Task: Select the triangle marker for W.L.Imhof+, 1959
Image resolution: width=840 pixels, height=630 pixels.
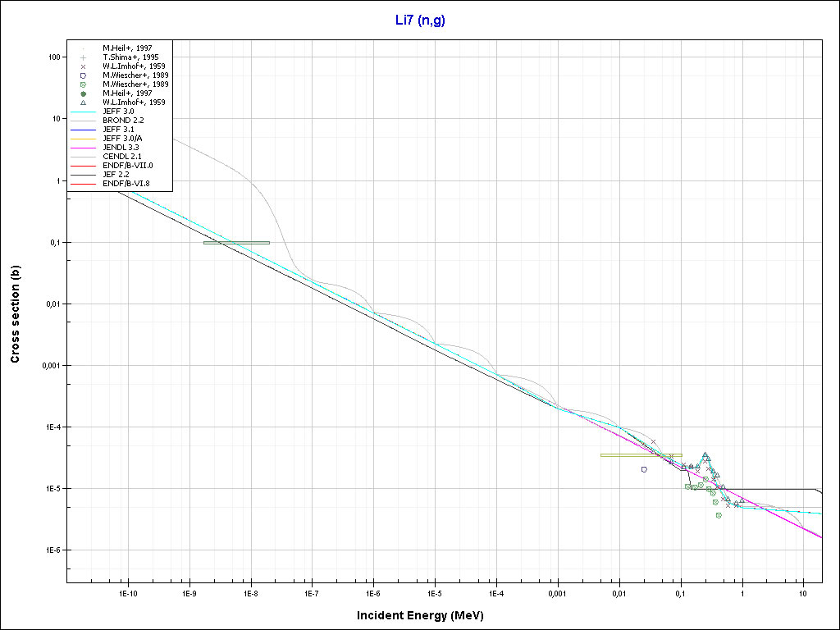Action: coord(84,103)
